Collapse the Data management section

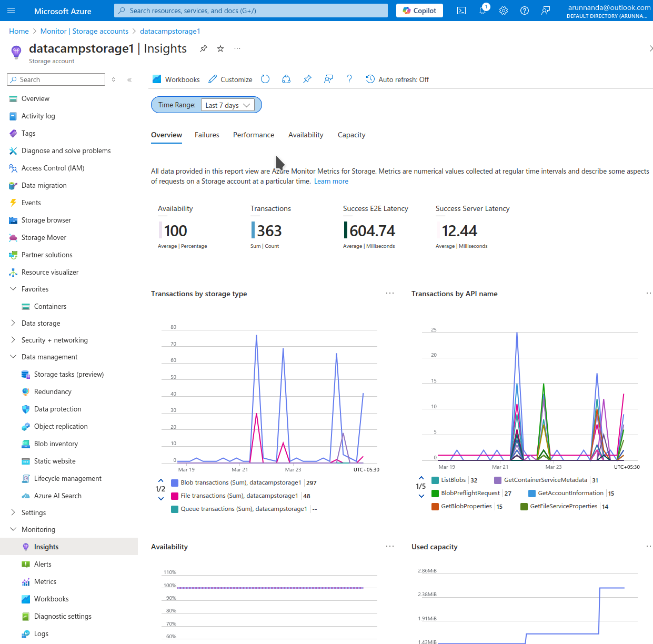point(13,357)
